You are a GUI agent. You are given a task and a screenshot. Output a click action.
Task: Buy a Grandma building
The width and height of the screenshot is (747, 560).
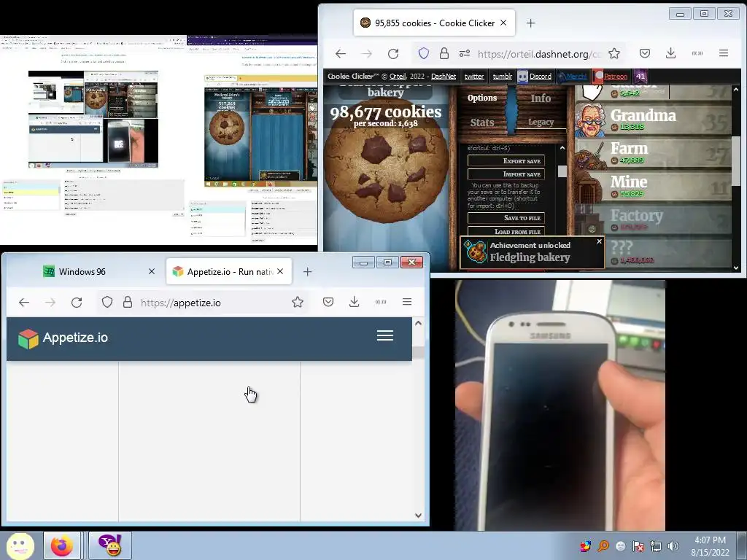(x=653, y=119)
